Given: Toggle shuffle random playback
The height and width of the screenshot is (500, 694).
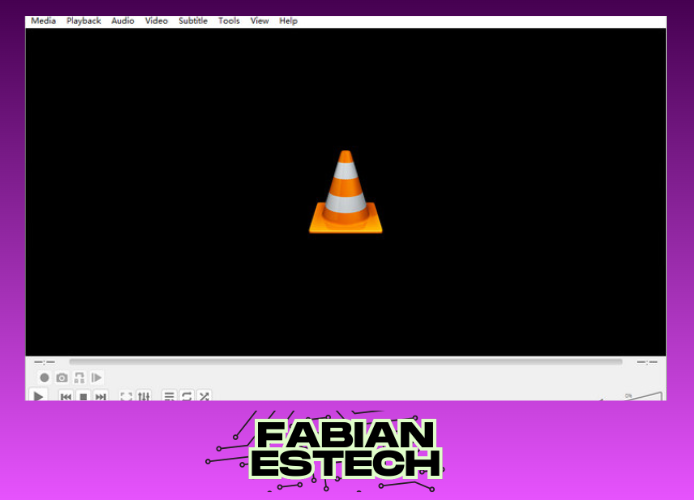Looking at the screenshot, I should pyautogui.click(x=204, y=396).
